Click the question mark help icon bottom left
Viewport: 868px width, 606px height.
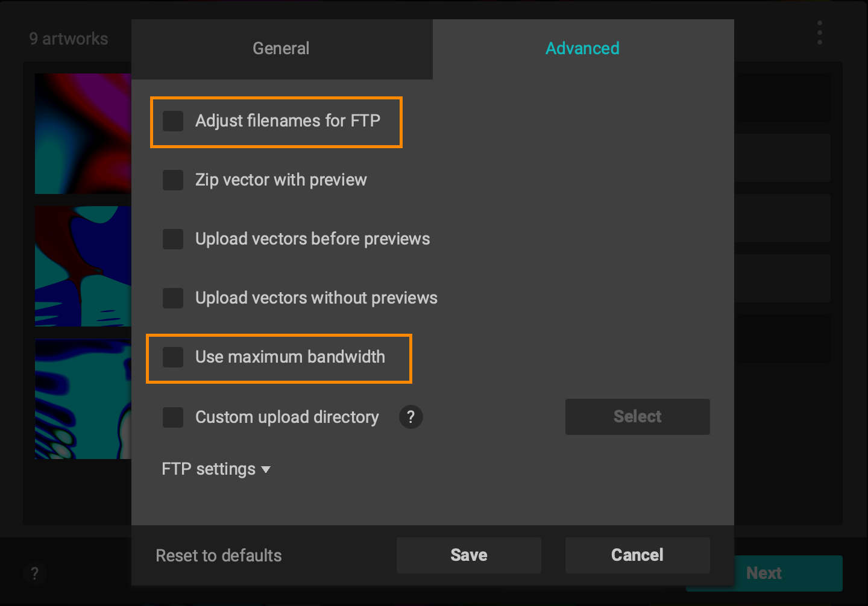click(35, 573)
